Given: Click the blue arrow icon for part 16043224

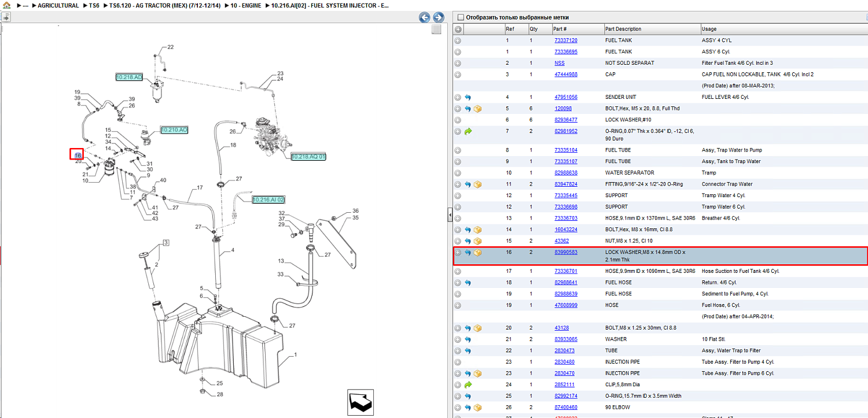Looking at the screenshot, I should [x=468, y=230].
